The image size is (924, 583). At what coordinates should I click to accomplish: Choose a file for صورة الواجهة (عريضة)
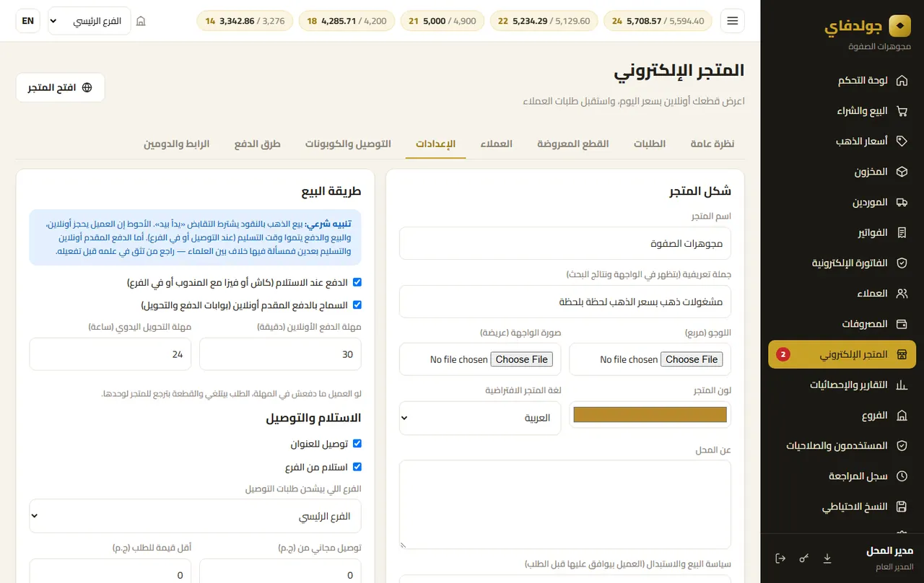[x=522, y=359]
